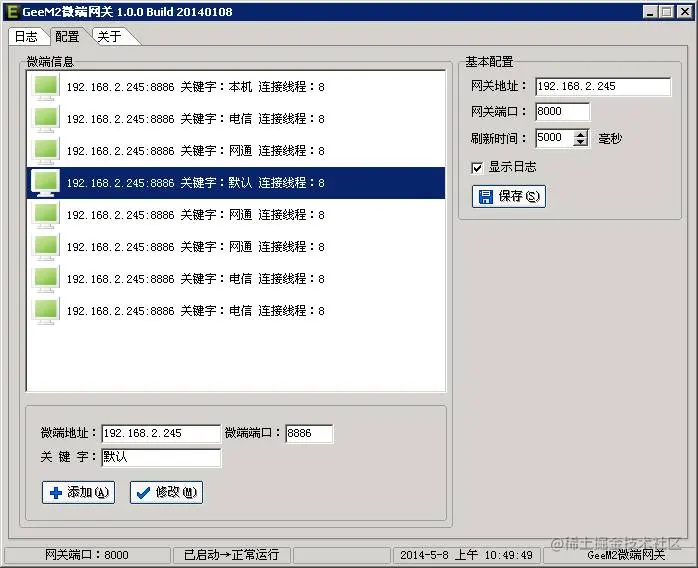Click the 关键字 field containing 默认
The height and width of the screenshot is (568, 698).
161,458
